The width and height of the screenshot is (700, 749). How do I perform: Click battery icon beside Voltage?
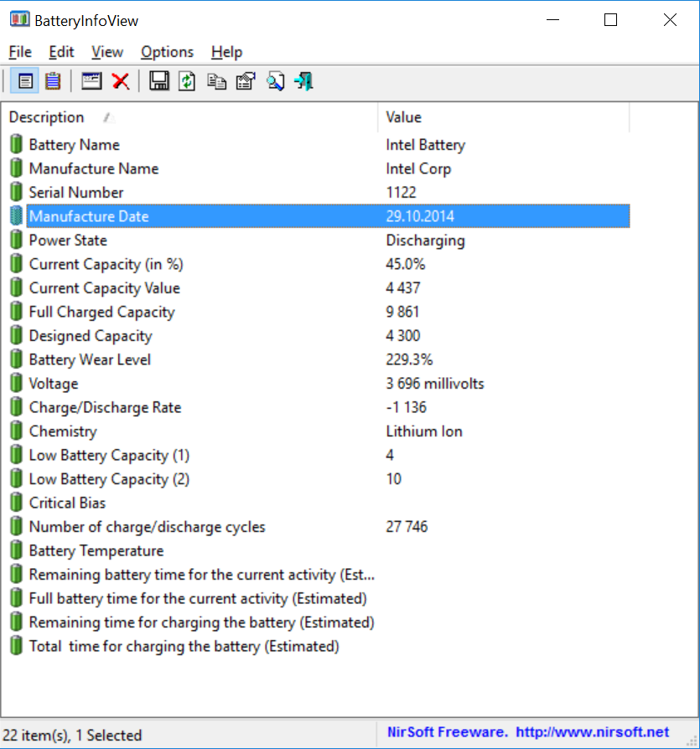coord(16,383)
